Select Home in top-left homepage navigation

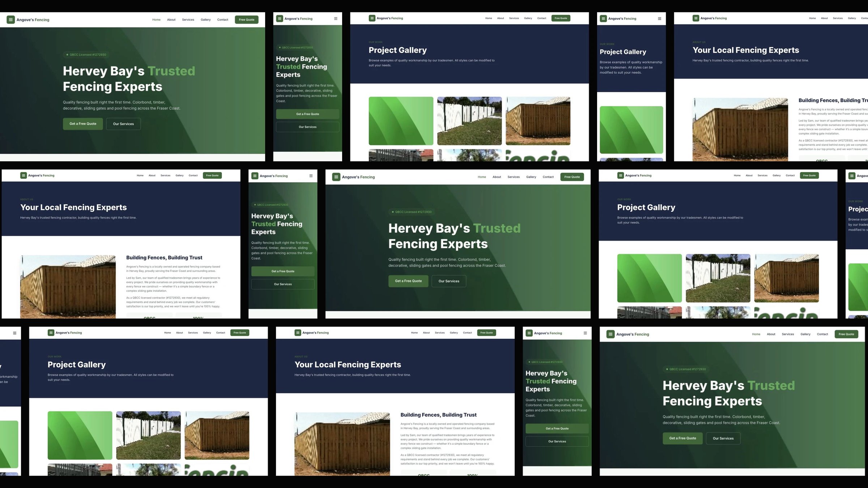click(156, 20)
